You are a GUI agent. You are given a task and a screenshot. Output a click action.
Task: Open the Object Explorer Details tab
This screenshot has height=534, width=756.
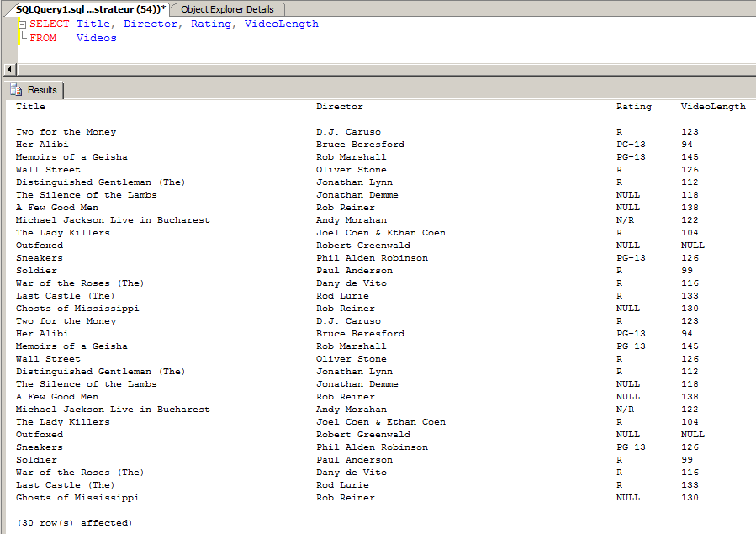click(227, 9)
